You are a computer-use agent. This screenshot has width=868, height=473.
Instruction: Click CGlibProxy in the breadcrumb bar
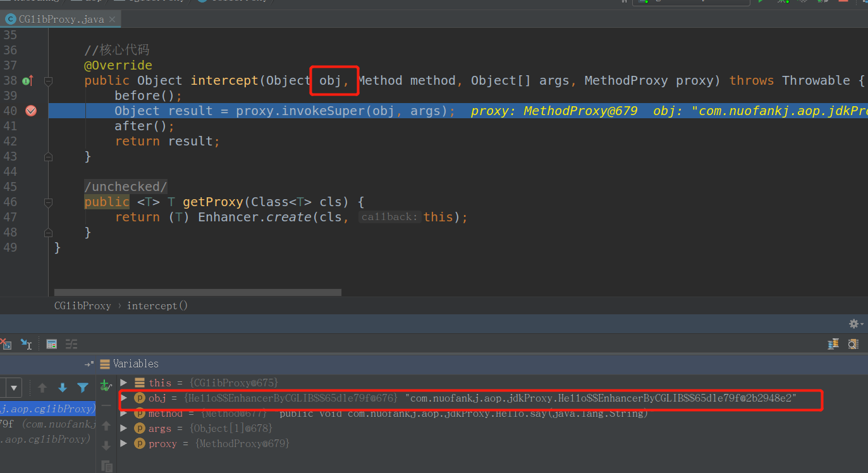(x=82, y=305)
